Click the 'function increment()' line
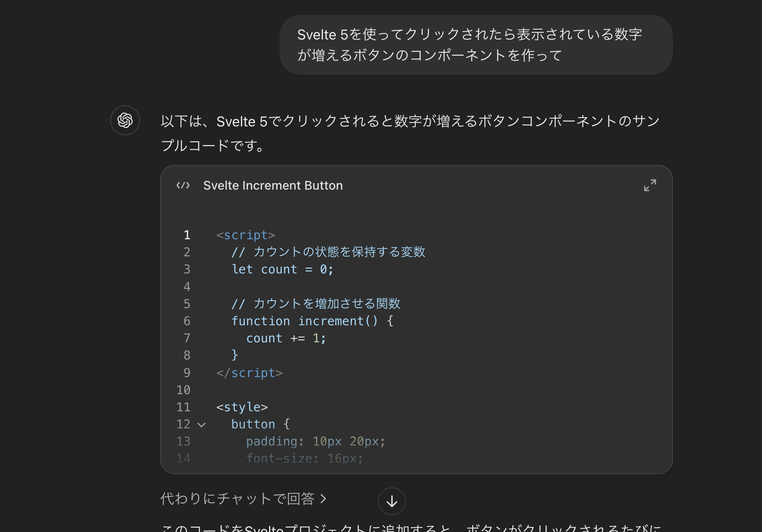This screenshot has height=532, width=762. pyautogui.click(x=313, y=321)
